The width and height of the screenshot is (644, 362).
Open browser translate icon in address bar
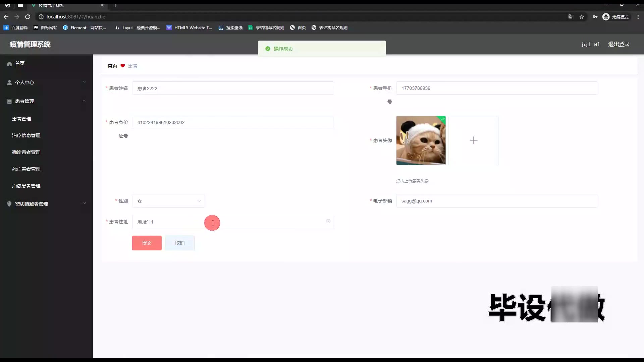[571, 17]
